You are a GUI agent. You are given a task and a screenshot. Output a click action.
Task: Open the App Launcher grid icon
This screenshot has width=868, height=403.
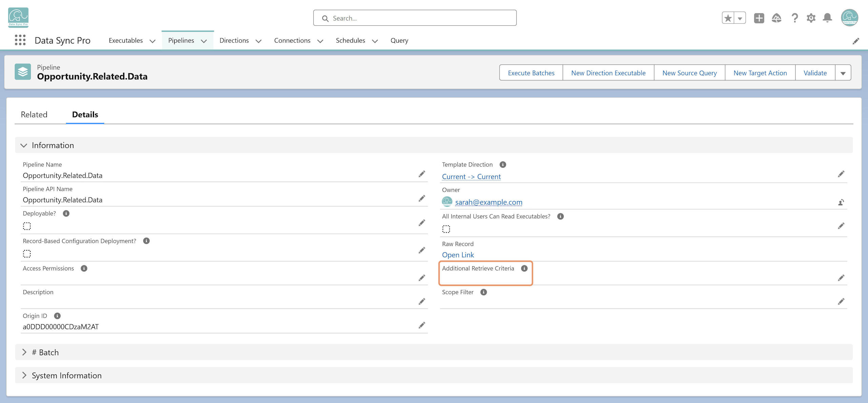20,40
